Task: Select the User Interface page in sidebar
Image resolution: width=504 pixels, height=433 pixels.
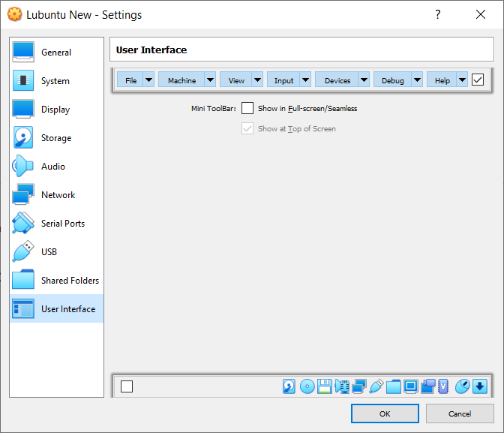Action: point(56,309)
